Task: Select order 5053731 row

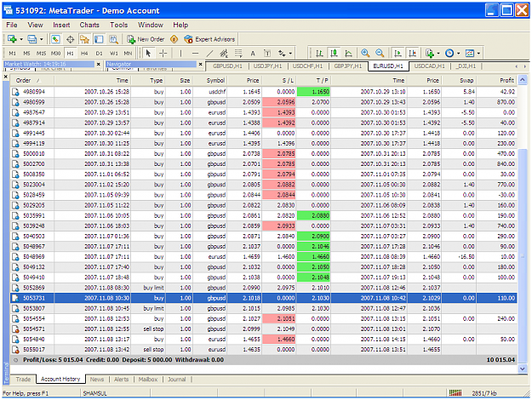Action: (264, 298)
